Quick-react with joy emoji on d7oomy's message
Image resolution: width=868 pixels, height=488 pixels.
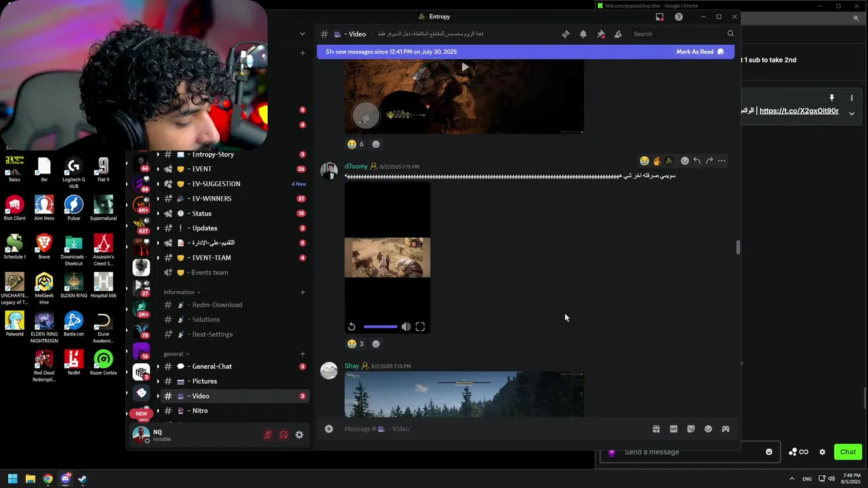point(644,161)
